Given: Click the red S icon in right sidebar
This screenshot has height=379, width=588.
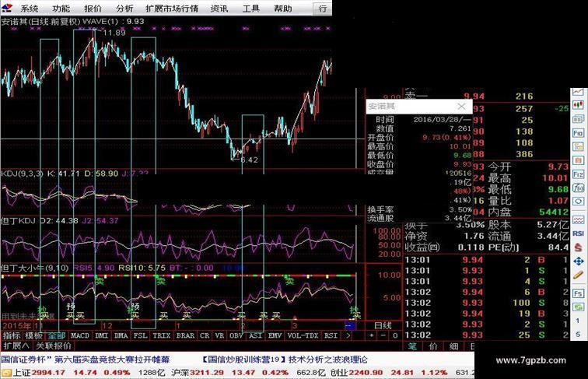Looking at the screenshot, I should coord(578,247).
